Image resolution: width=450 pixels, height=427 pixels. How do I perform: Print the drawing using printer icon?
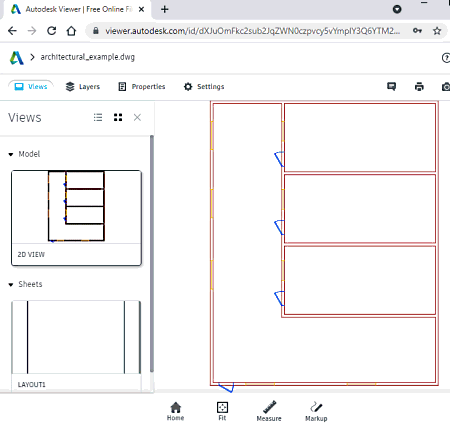coord(419,87)
